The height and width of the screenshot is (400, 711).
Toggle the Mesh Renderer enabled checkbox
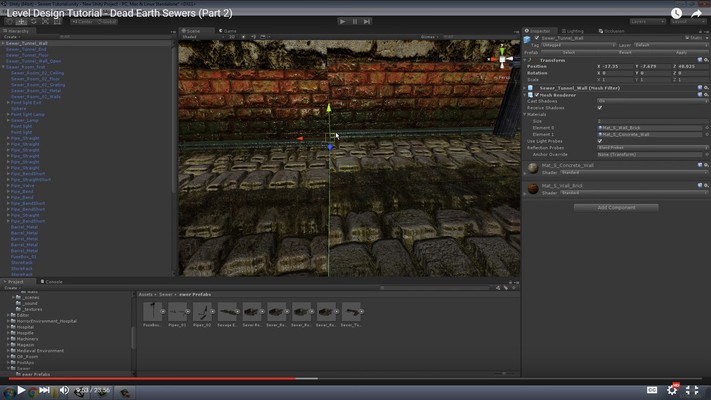coord(537,95)
